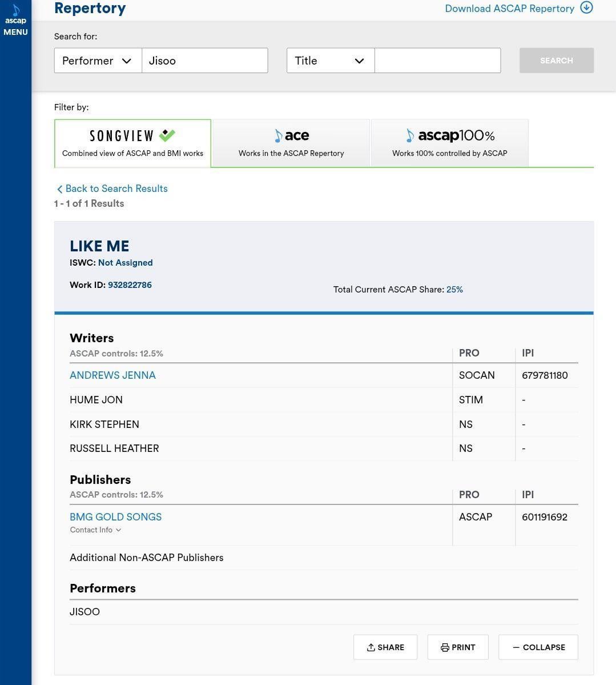Open the Performer search type dropdown
The width and height of the screenshot is (616, 685).
pos(98,61)
